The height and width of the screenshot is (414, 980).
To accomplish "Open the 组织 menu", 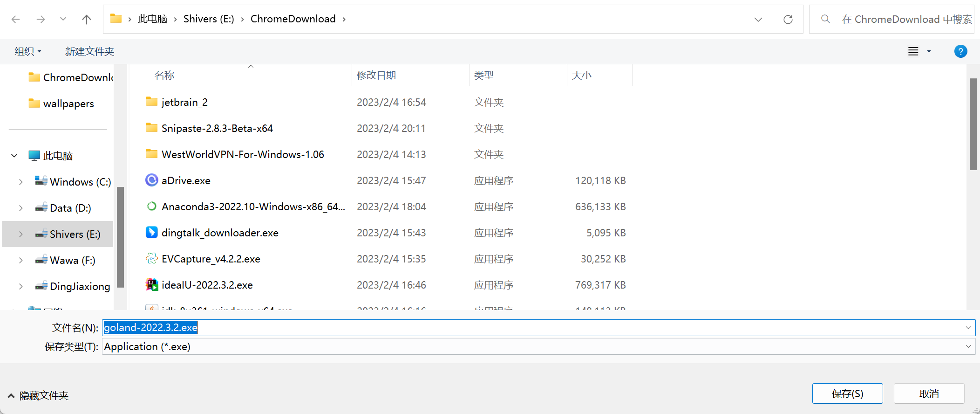I will [28, 51].
